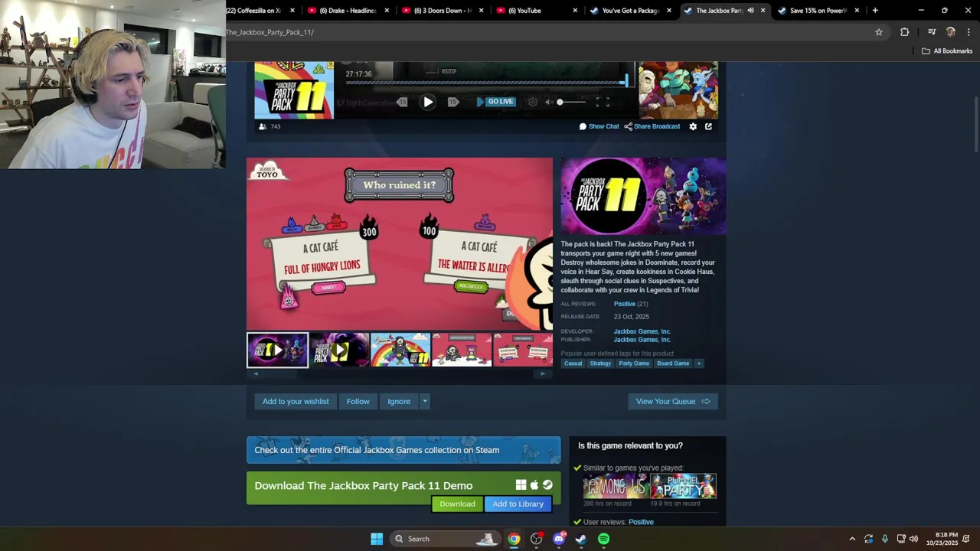
Task: Toggle broadcast fullscreen icon
Action: click(x=603, y=102)
